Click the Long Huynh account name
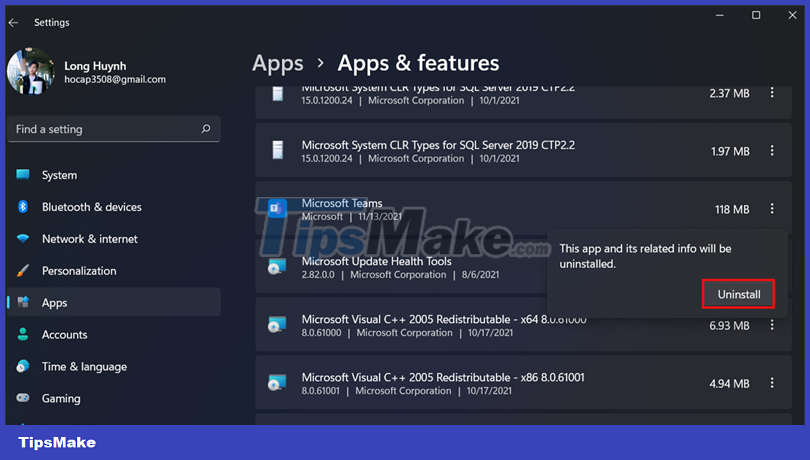810x460 pixels. 95,66
